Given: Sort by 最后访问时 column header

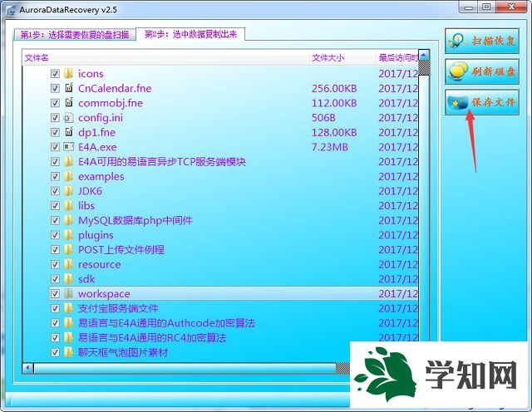Looking at the screenshot, I should (x=397, y=58).
